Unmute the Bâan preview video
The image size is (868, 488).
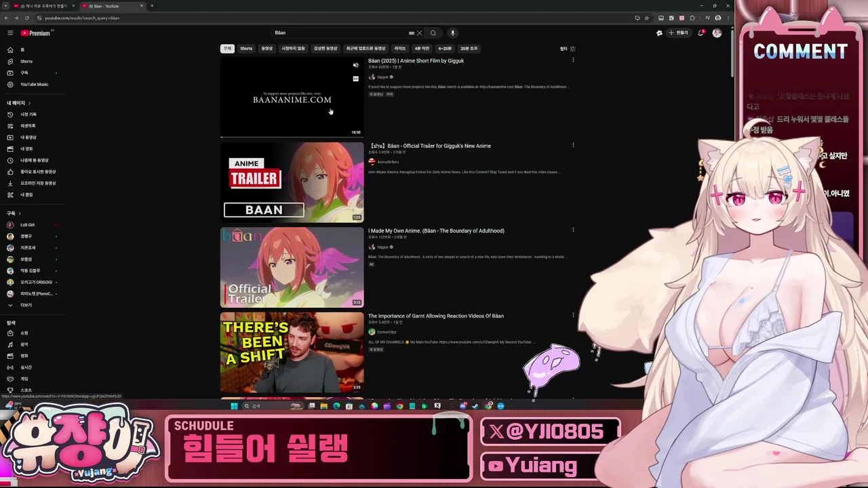click(355, 66)
